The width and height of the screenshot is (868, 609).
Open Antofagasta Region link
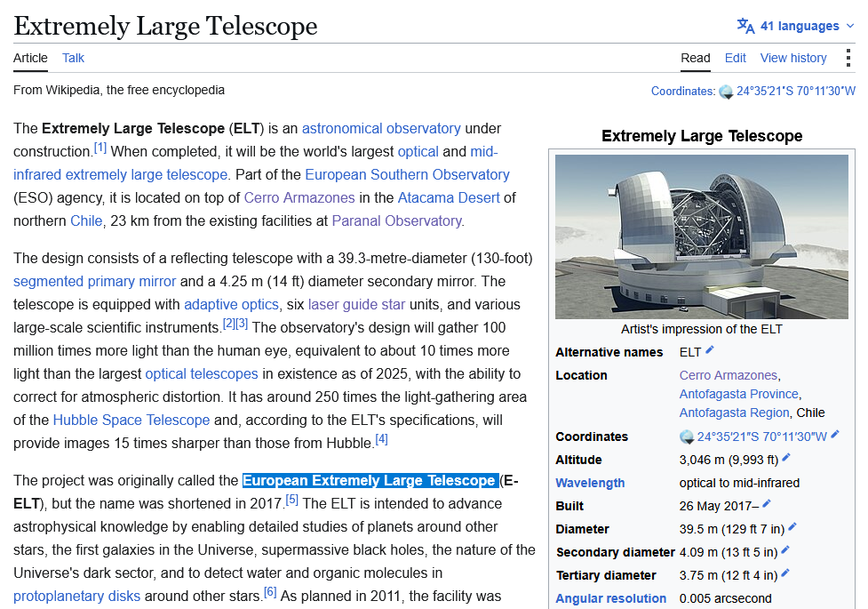(734, 413)
